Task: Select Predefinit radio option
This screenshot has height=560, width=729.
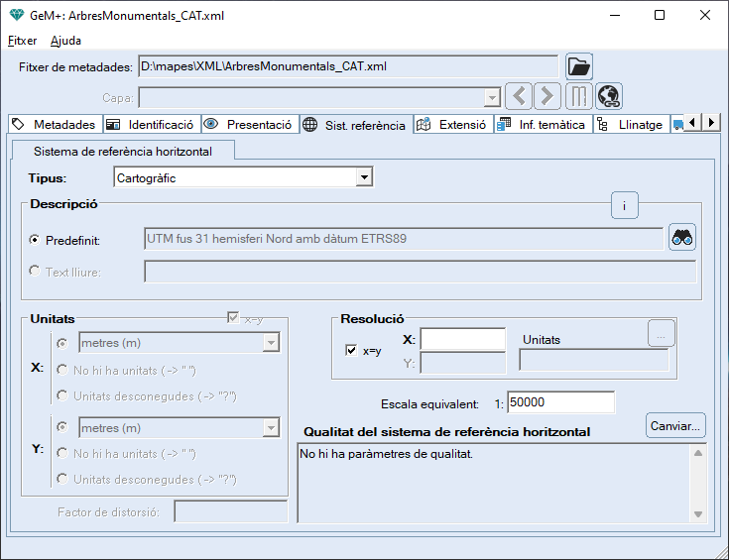Action: (35, 240)
